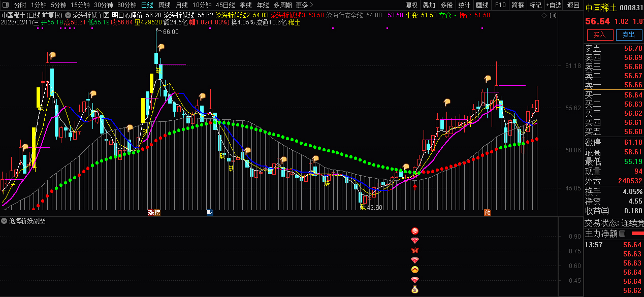Select the 60分钟 period
The height and width of the screenshot is (297, 644).
[x=126, y=5]
